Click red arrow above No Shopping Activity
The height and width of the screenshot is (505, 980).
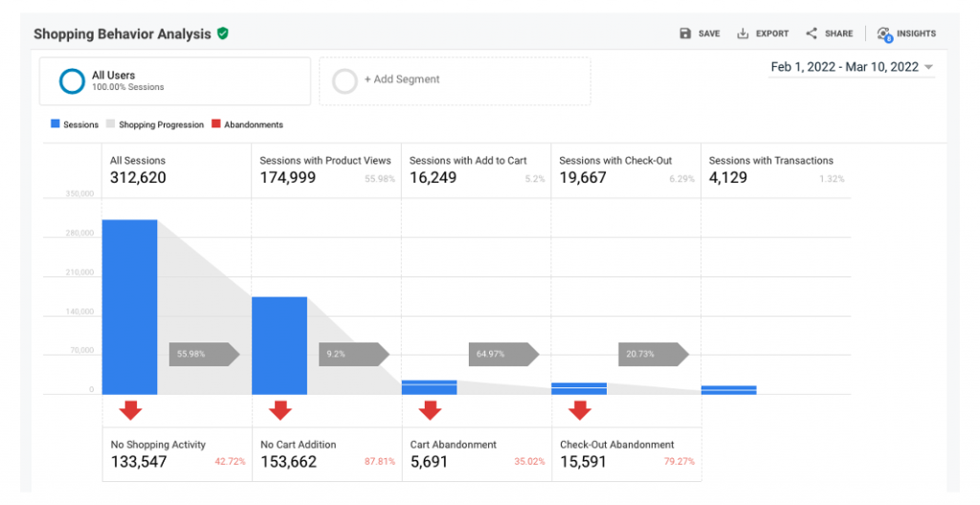130,410
